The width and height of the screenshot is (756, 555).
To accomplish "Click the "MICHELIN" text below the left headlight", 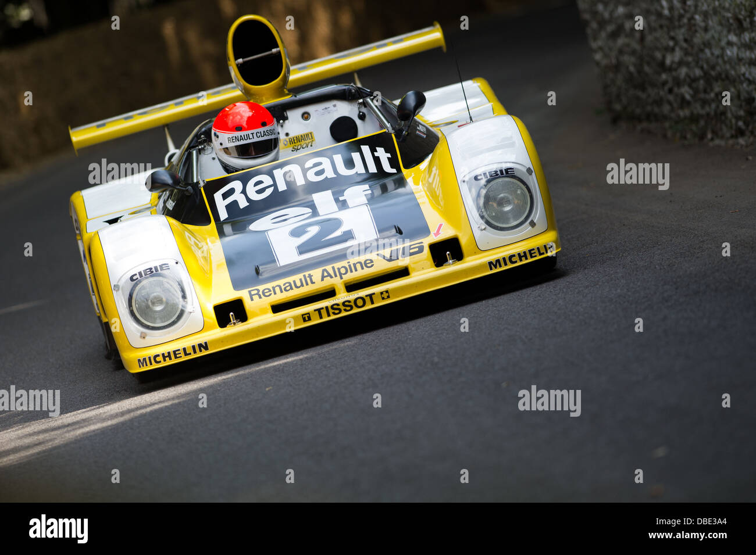I will coord(173,354).
